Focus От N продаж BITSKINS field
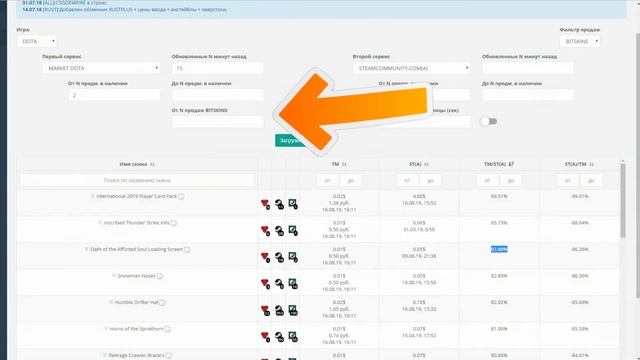Viewport: 640px width, 360px height. pyautogui.click(x=218, y=122)
